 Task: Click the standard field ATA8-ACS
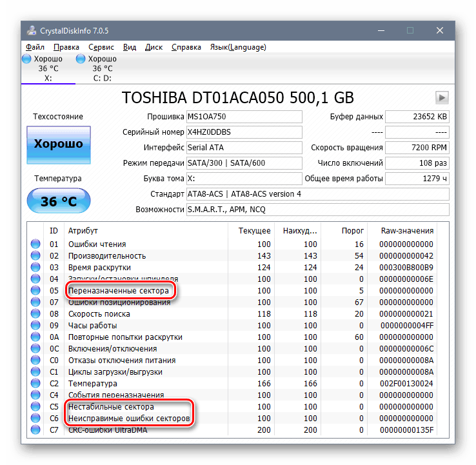point(318,194)
